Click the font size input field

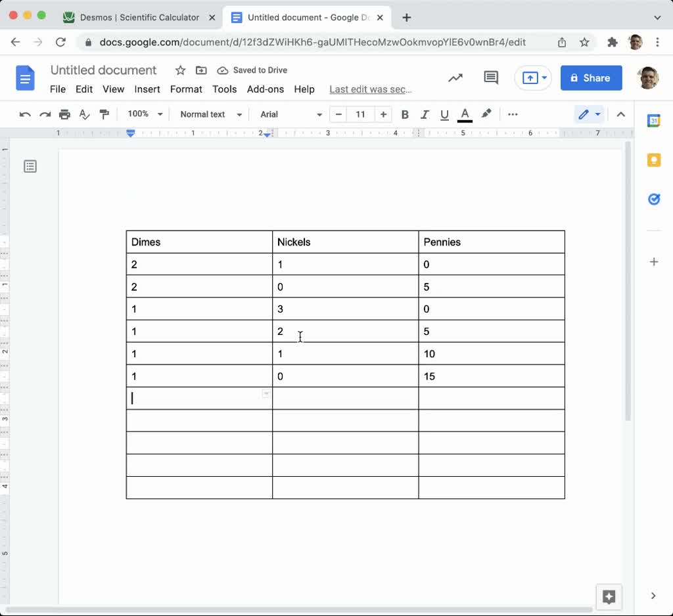(x=360, y=114)
